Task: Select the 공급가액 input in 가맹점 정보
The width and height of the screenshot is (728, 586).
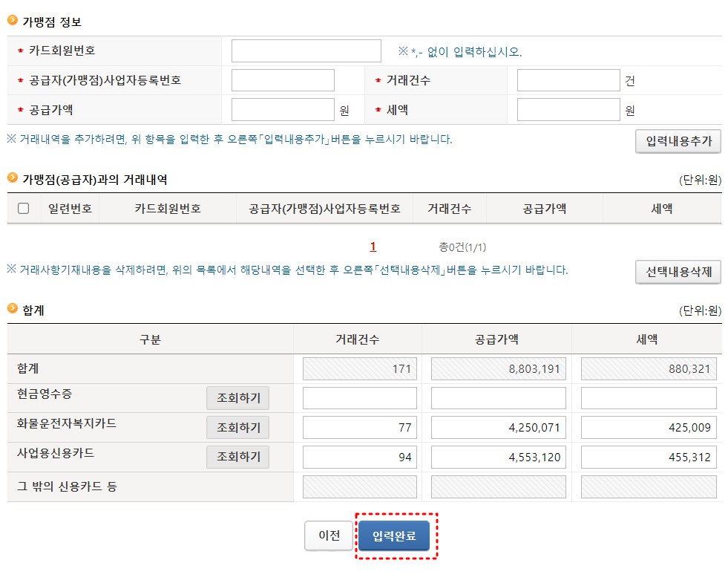Action: click(x=283, y=109)
